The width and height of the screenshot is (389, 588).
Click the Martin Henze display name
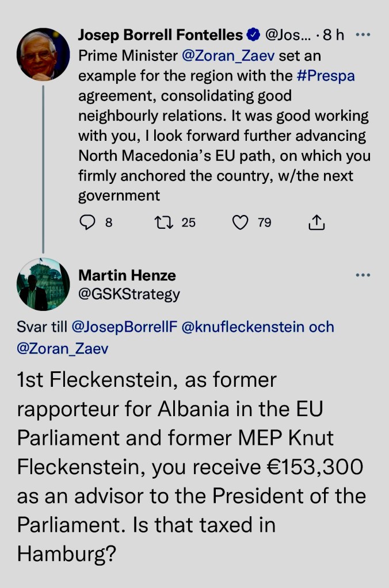pos(127,275)
